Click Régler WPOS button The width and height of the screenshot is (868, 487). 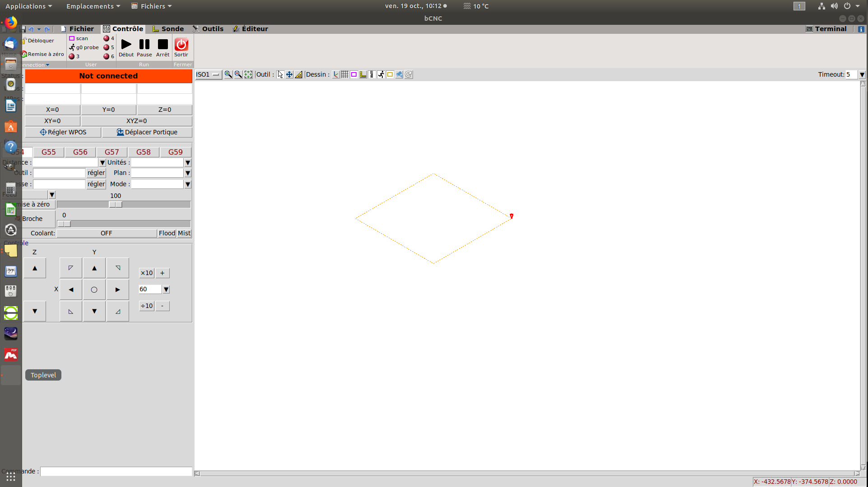(x=63, y=132)
